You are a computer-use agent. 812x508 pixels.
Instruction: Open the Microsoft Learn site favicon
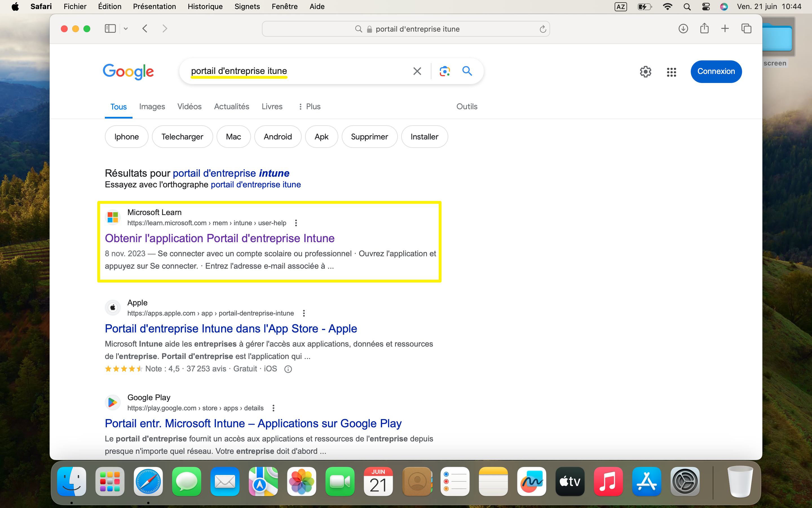pyautogui.click(x=113, y=217)
